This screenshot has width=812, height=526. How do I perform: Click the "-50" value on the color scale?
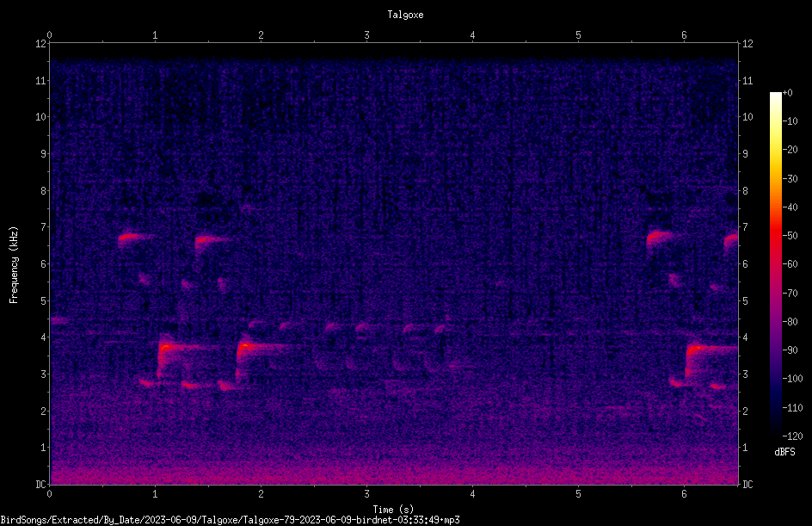click(x=790, y=236)
